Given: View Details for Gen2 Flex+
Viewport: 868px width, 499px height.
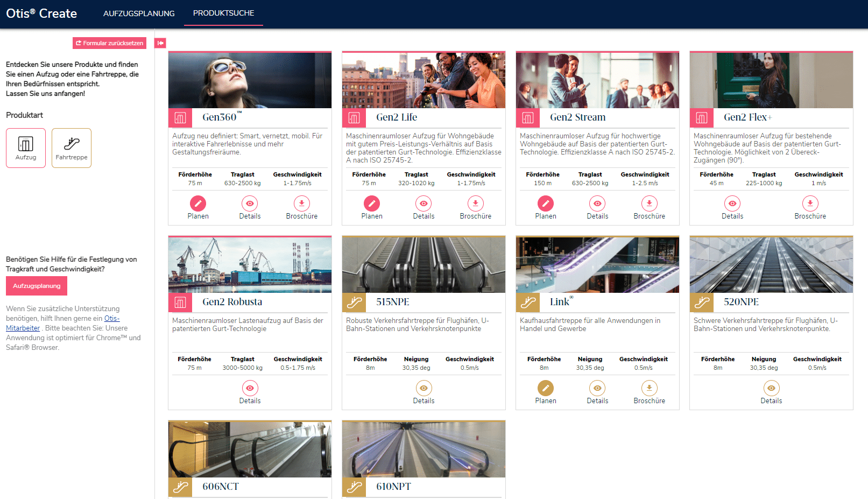Looking at the screenshot, I should (732, 203).
